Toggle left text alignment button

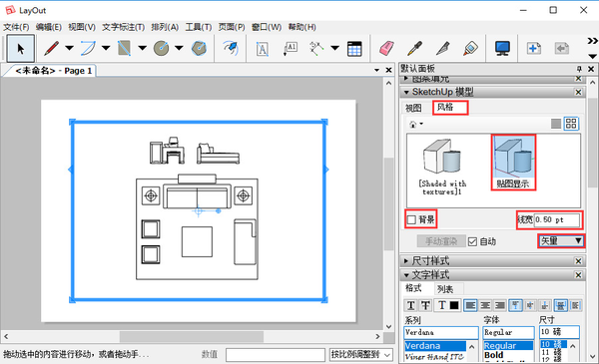coord(470,305)
